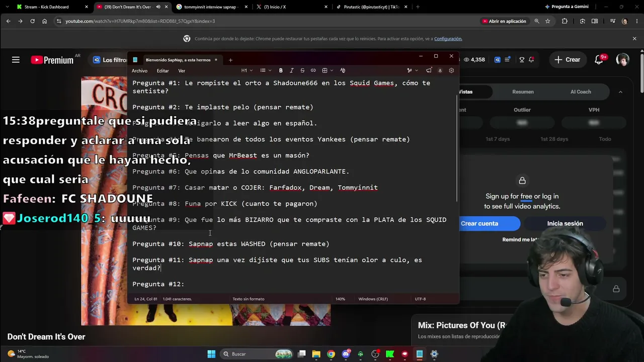Viewport: 644px width, 362px height.
Task: Click the Crear cuenta button
Action: tap(479, 224)
